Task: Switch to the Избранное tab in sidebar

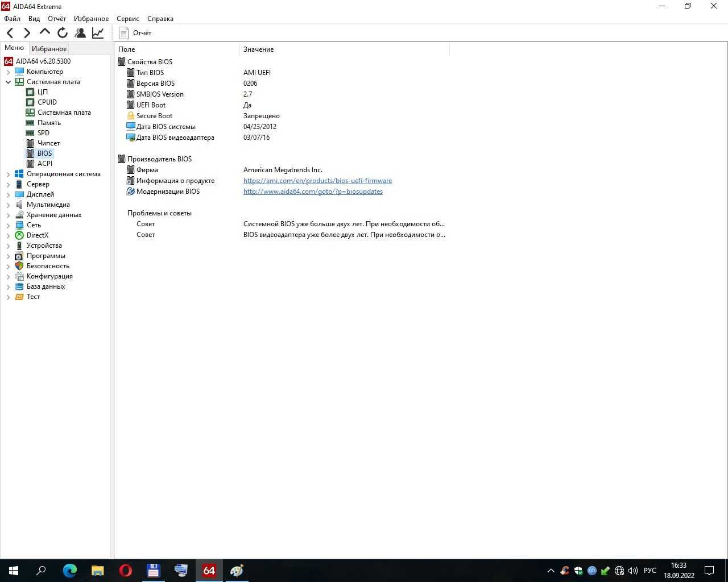Action: (49, 49)
